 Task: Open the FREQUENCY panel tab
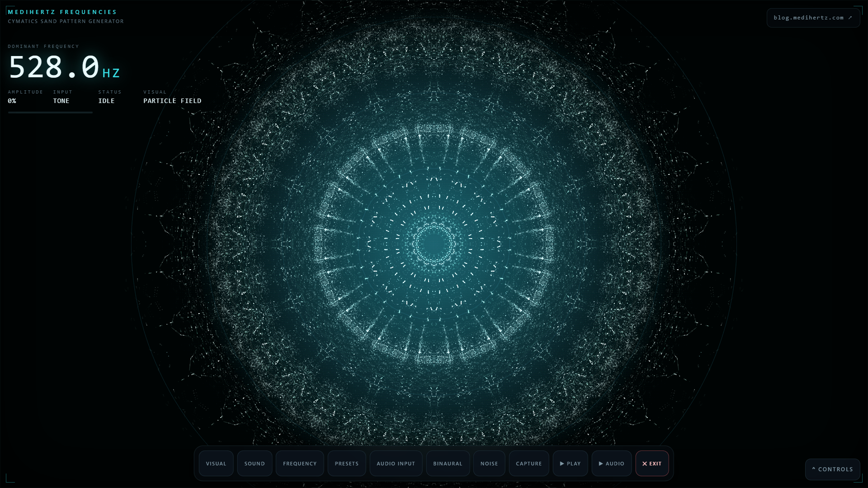click(300, 463)
